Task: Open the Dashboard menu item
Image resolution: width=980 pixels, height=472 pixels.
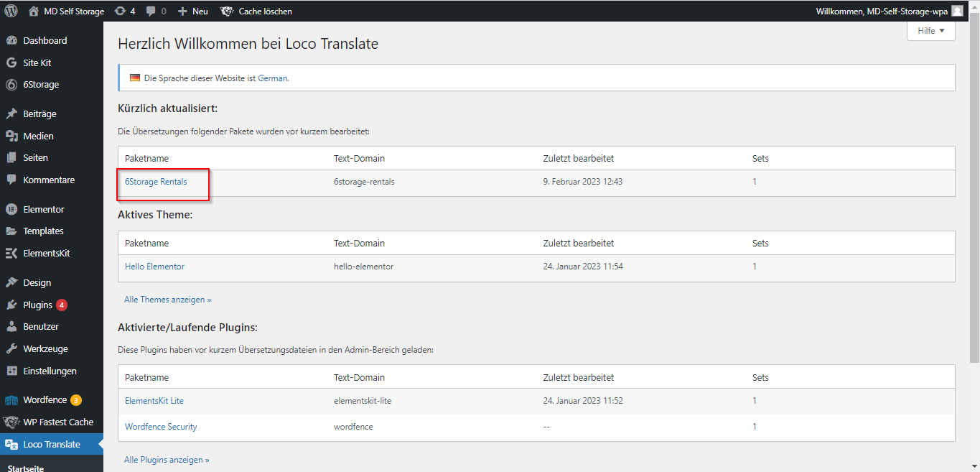Action: [52, 40]
